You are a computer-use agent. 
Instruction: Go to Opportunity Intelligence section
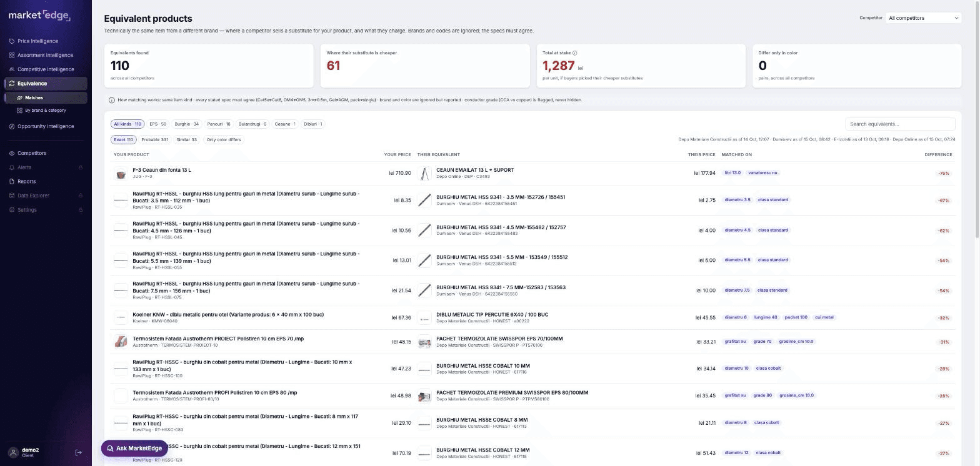point(46,126)
